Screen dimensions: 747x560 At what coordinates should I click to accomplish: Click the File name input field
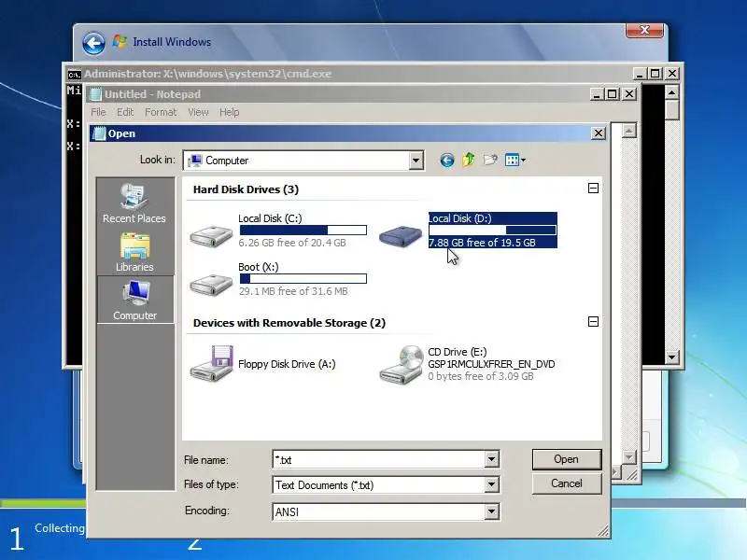(x=379, y=459)
